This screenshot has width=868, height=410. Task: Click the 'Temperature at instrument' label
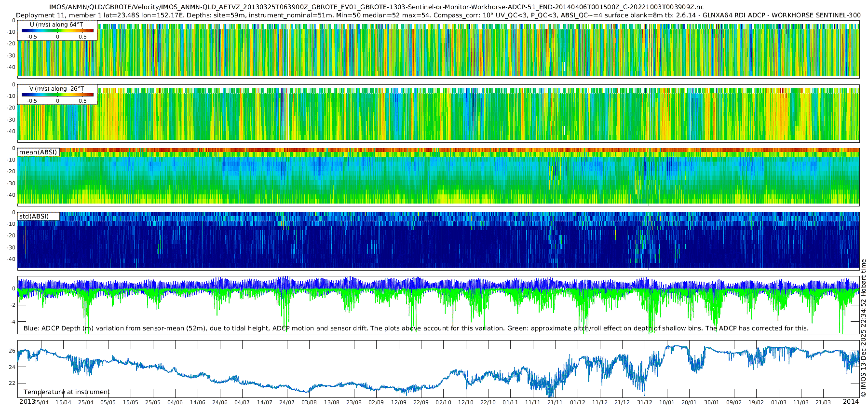pyautogui.click(x=67, y=392)
